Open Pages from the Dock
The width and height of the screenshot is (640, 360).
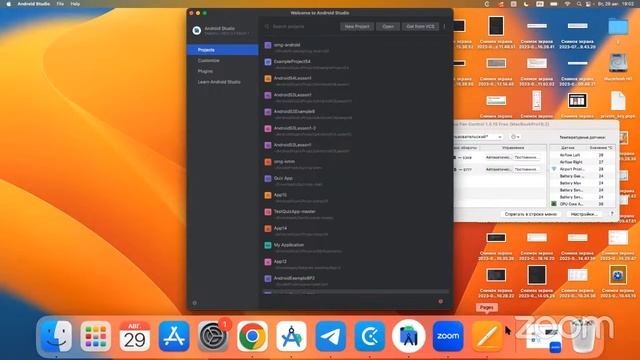(487, 336)
